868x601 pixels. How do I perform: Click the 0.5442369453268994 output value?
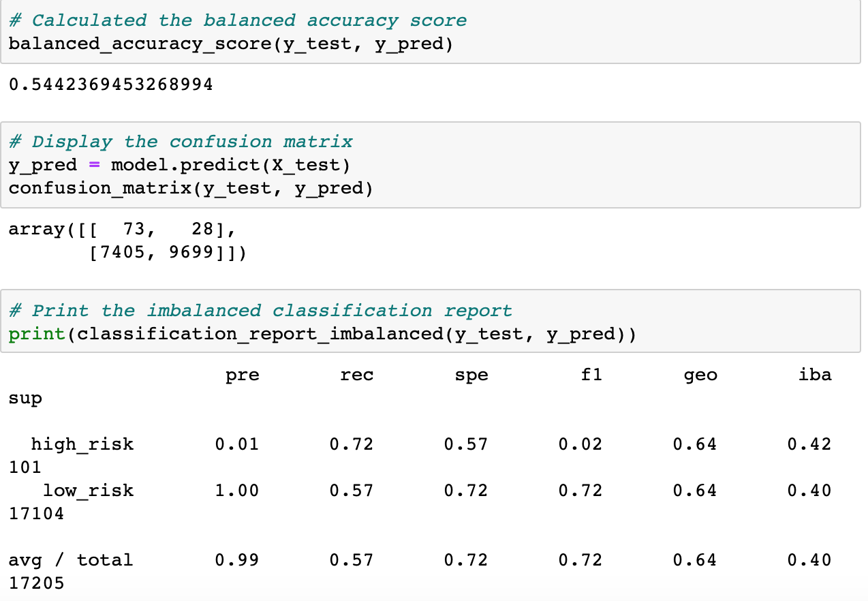pyautogui.click(x=111, y=84)
